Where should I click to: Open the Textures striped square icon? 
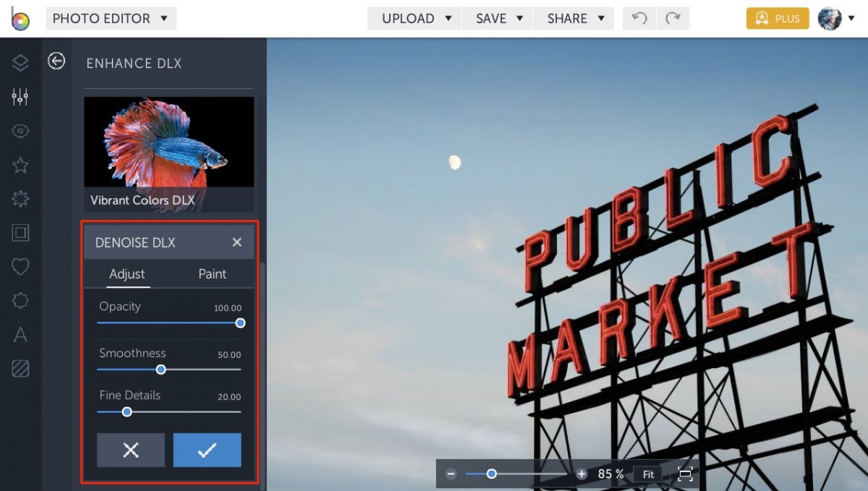click(x=20, y=369)
